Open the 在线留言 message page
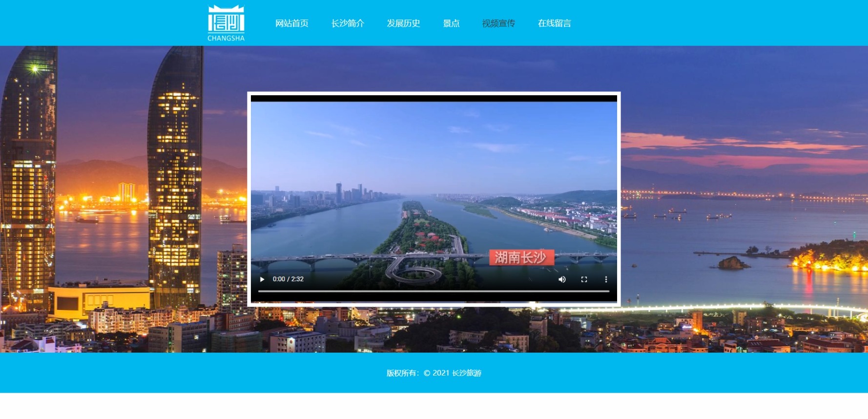 pos(554,23)
